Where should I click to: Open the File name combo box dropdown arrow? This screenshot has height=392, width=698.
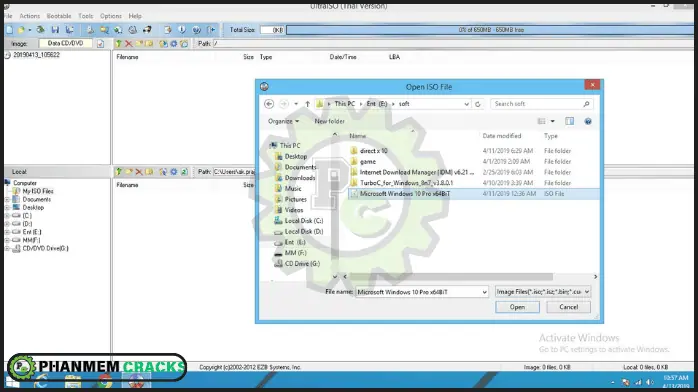click(484, 292)
